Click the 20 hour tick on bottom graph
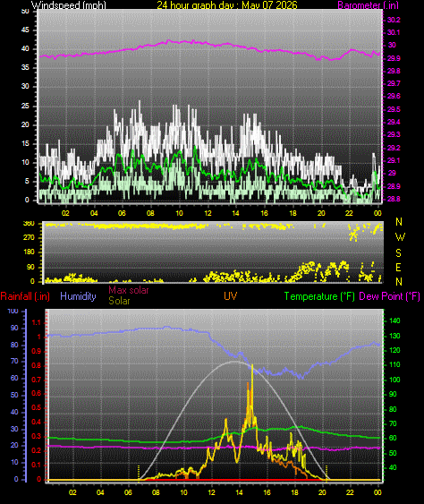Screen dimensions: 424x504 pos(322,492)
